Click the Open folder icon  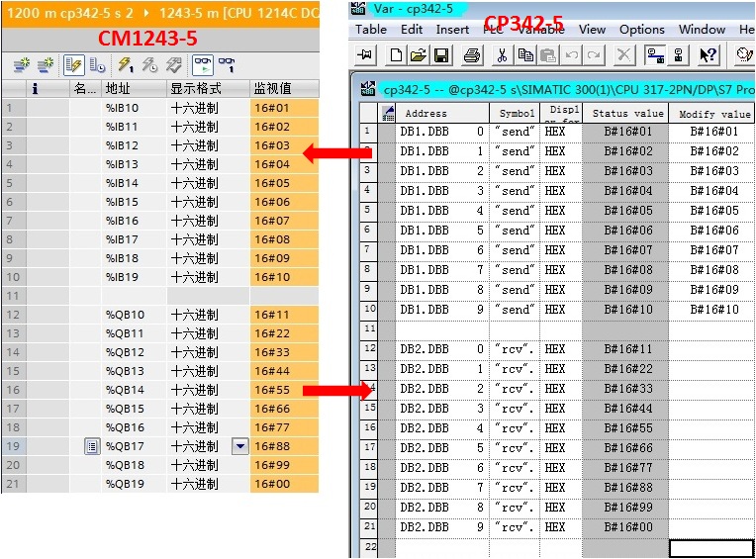coord(418,55)
